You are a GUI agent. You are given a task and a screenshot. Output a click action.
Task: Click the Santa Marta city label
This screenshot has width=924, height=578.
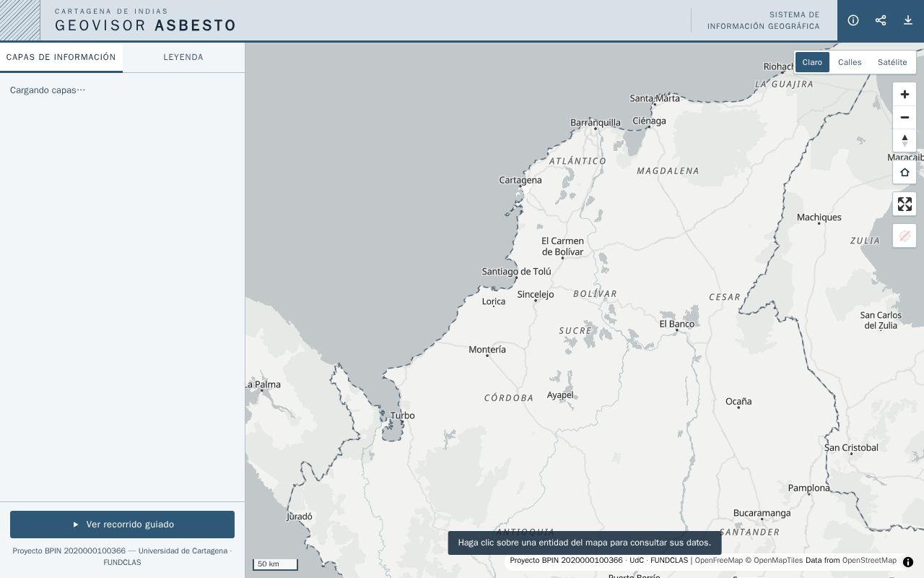655,98
